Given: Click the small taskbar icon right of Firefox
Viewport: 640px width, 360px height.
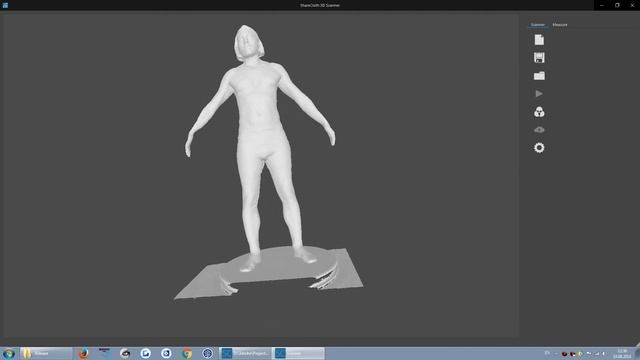Looking at the screenshot, I should click(x=104, y=353).
